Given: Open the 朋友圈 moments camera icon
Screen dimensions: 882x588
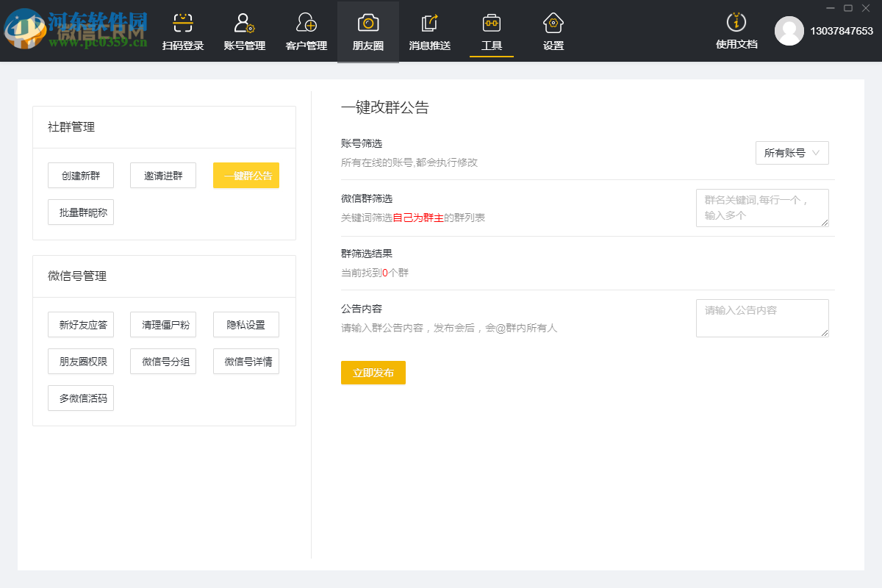Looking at the screenshot, I should [x=367, y=22].
